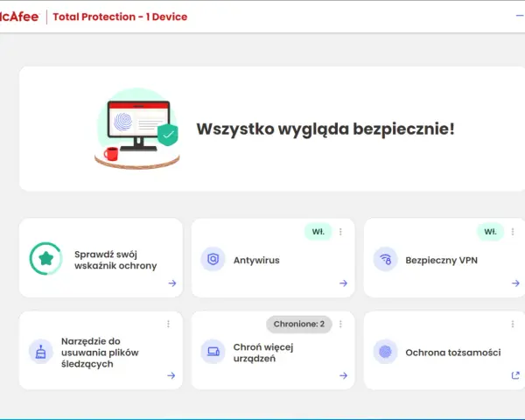The image size is (525, 420).
Task: Click Narzędzie do usuwania plików śledzących text
Action: [100, 353]
